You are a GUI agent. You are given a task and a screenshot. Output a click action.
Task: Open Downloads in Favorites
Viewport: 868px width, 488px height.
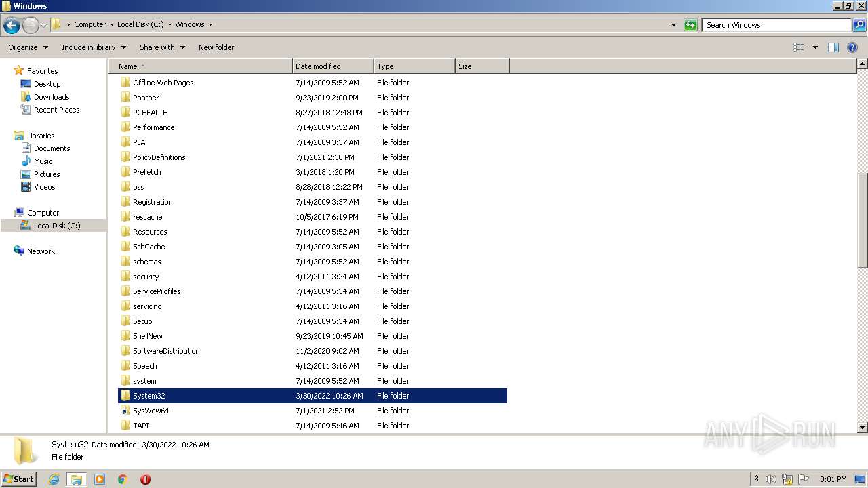(x=52, y=97)
